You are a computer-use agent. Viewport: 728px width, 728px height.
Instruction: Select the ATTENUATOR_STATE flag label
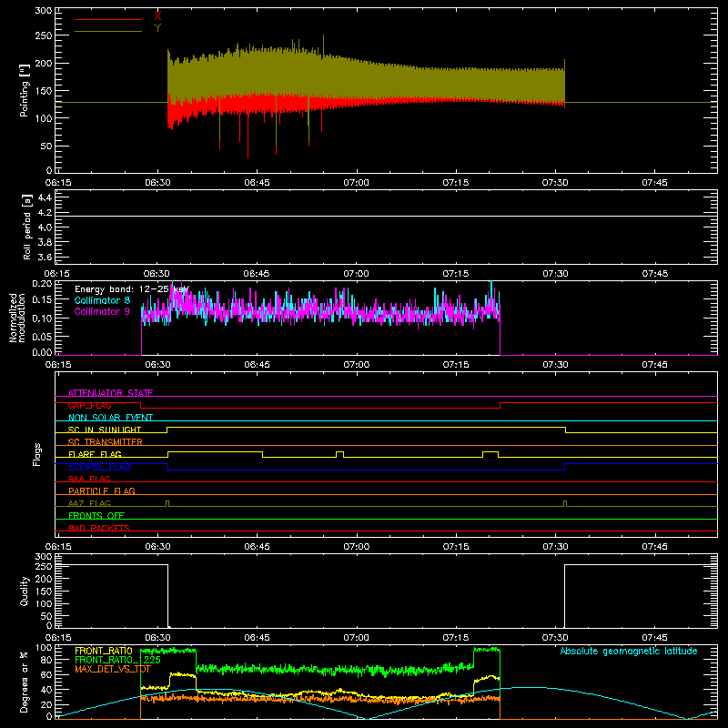[110, 393]
